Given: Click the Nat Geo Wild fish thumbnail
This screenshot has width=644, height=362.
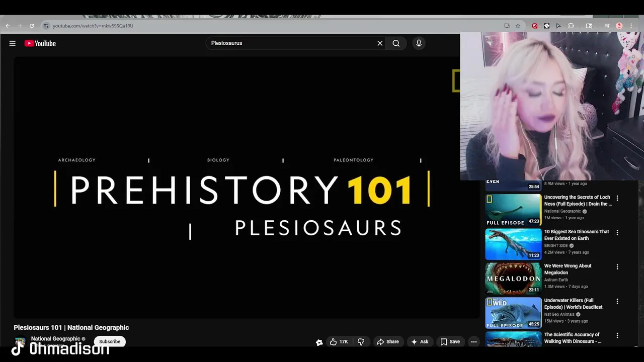Looking at the screenshot, I should [x=513, y=313].
